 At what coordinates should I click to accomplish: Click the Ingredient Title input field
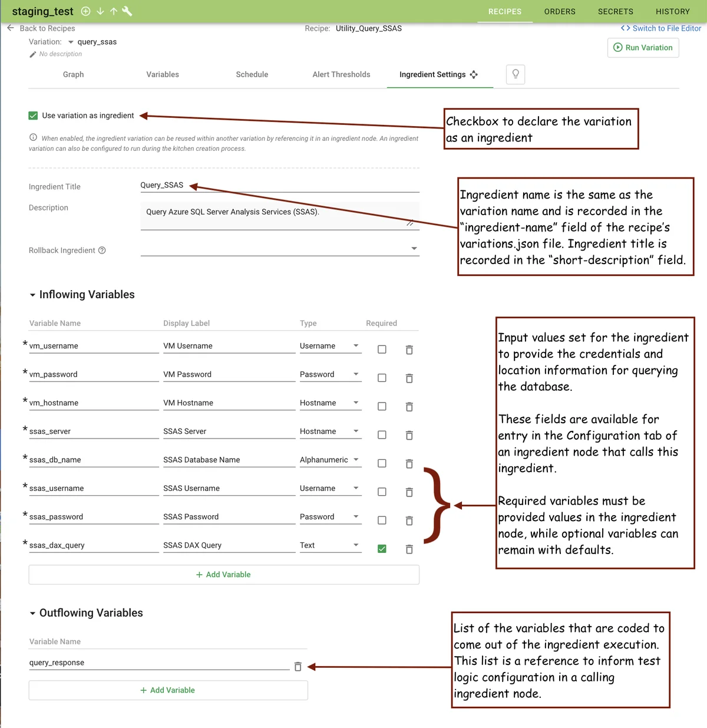[279, 185]
